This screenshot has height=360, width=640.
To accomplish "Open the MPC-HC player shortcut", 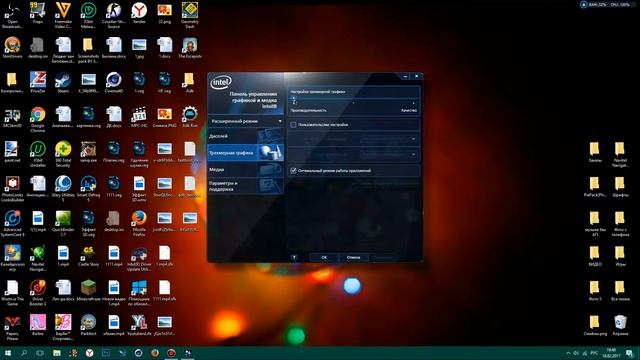I will pos(139,117).
